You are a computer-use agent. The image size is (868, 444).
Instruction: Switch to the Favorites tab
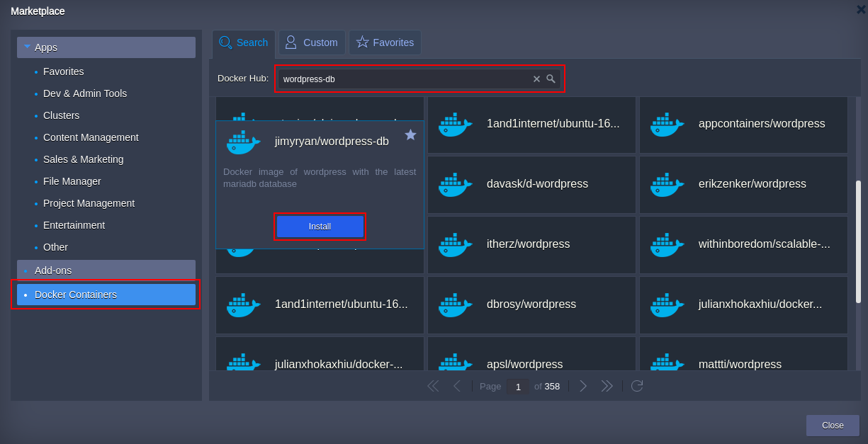tap(385, 42)
